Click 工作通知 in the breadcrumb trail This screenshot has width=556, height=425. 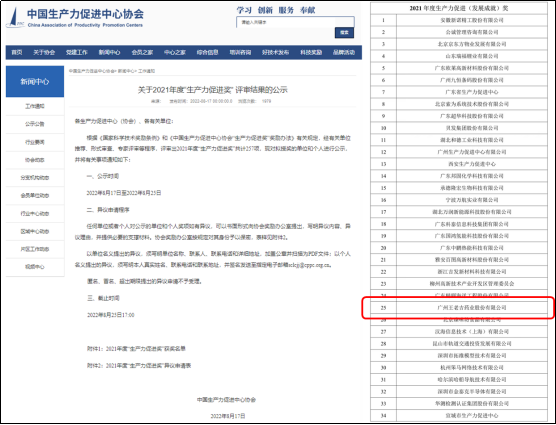[146, 71]
